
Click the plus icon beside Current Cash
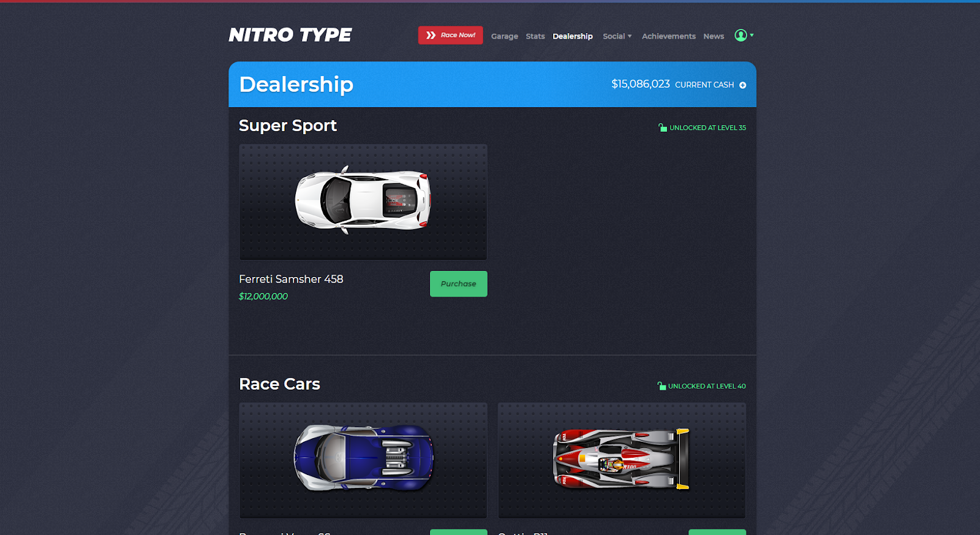(742, 85)
